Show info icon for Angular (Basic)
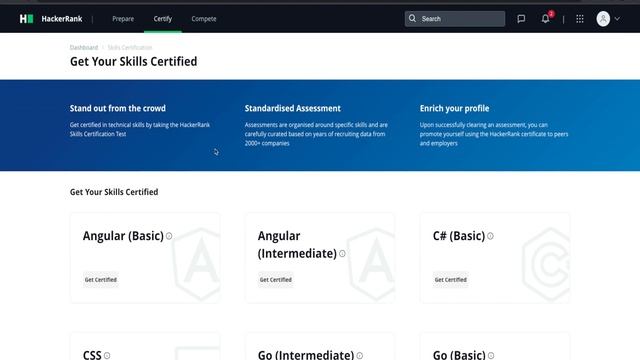Image resolution: width=640 pixels, height=360 pixels. (x=169, y=236)
